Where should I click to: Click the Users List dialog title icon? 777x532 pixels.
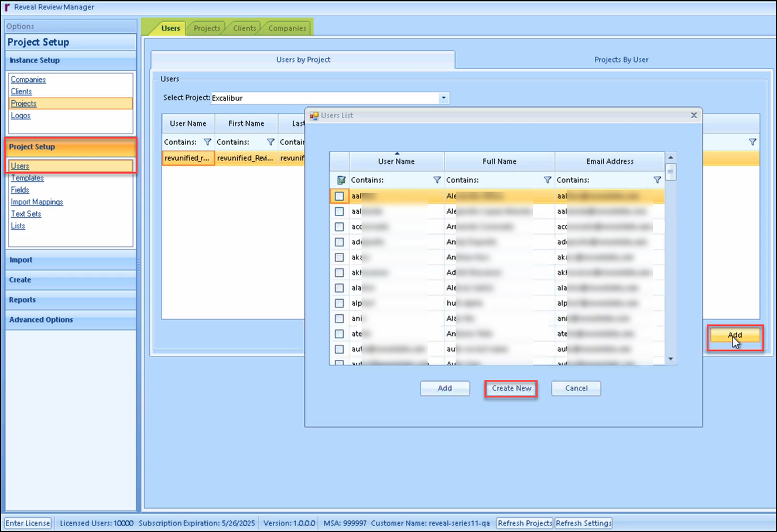[x=314, y=115]
